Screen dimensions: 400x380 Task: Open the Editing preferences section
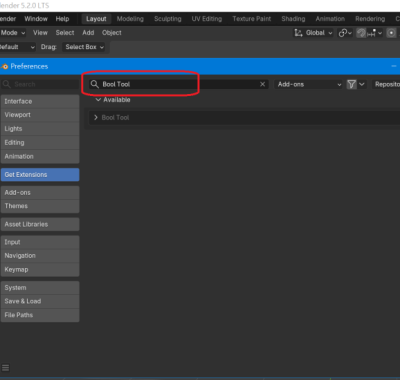(x=40, y=143)
